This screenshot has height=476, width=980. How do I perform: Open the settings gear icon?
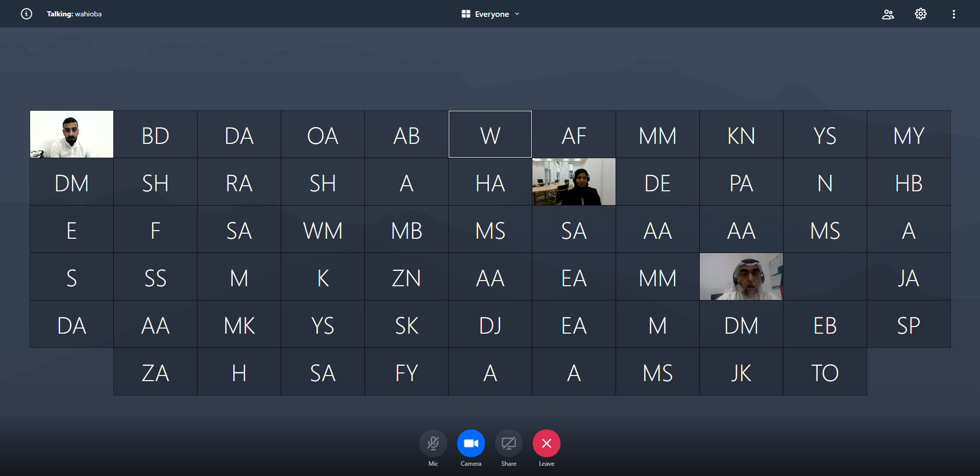pos(920,14)
